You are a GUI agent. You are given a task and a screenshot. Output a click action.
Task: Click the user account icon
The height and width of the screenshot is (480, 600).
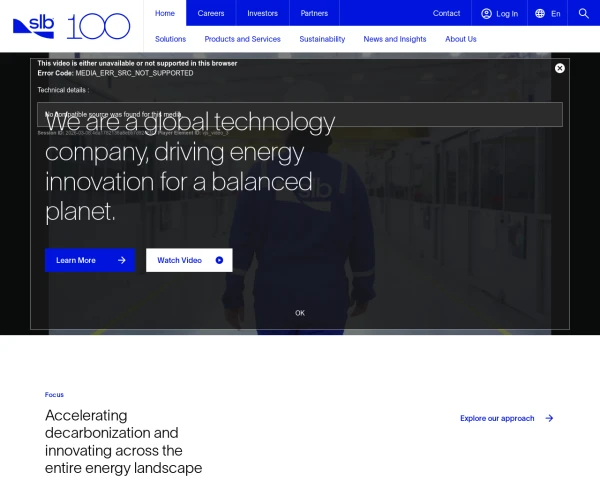pos(486,14)
